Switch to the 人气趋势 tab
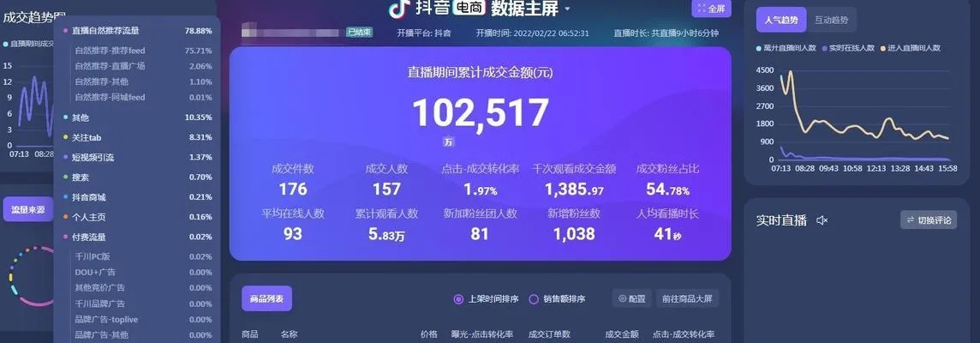 780,20
